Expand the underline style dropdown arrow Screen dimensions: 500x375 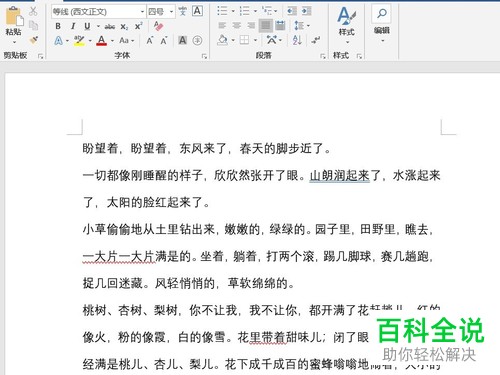point(98,26)
